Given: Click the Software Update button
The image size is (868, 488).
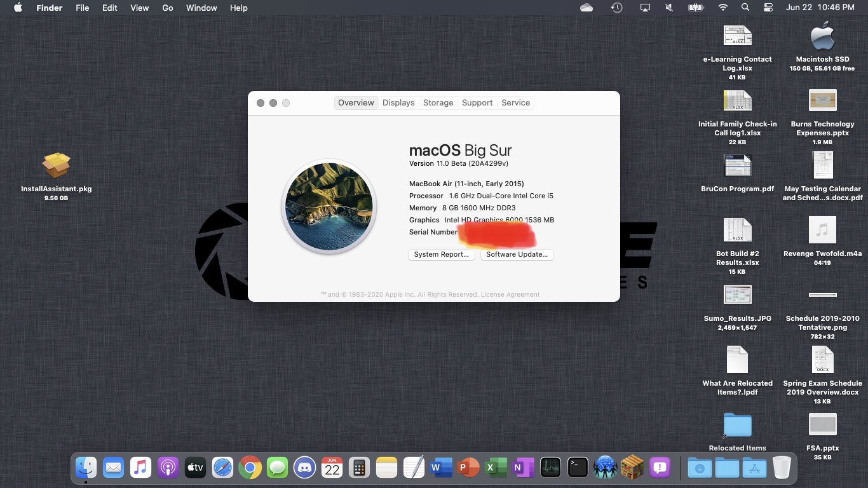Looking at the screenshot, I should [x=517, y=254].
